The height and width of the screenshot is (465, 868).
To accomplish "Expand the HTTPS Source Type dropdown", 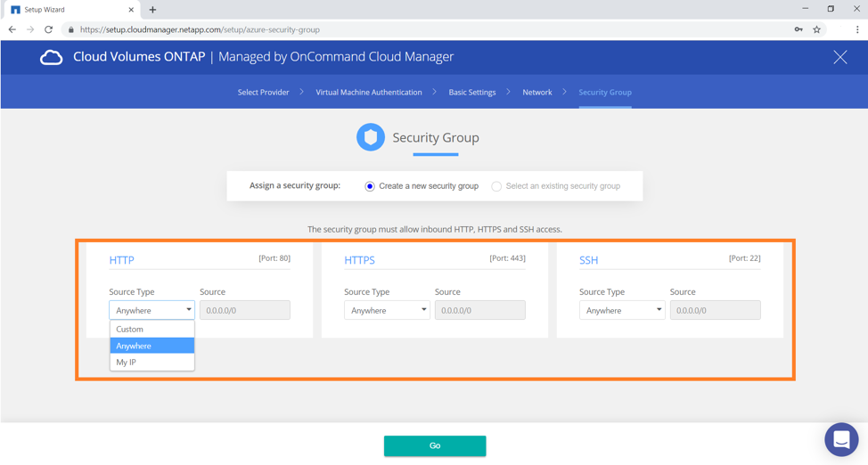I will point(387,310).
